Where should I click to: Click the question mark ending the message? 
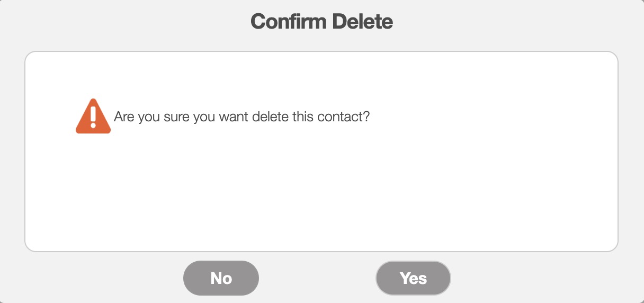(x=365, y=117)
